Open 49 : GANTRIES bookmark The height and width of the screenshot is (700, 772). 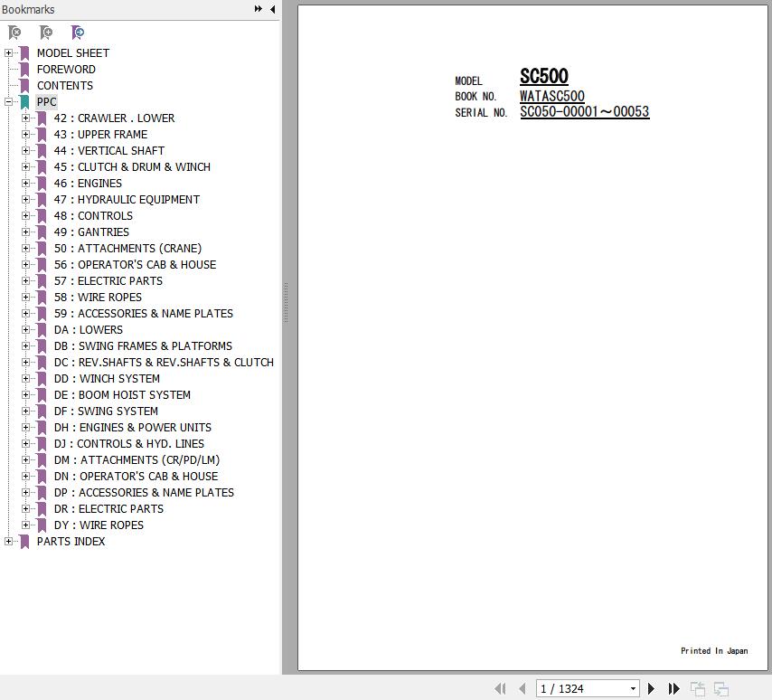[x=91, y=232]
